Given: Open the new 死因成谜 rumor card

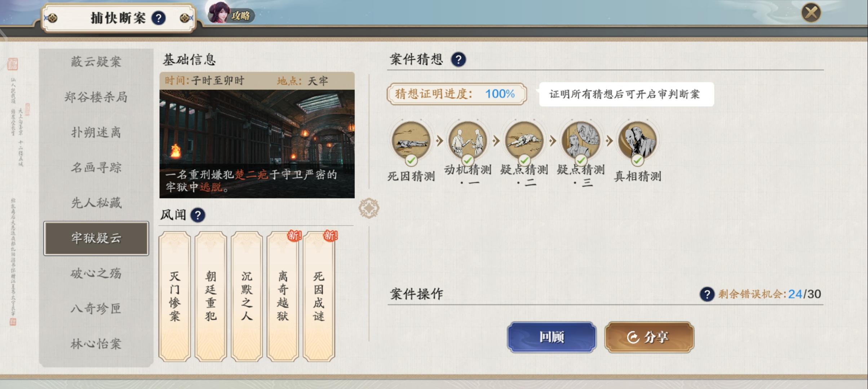Looking at the screenshot, I should 319,296.
